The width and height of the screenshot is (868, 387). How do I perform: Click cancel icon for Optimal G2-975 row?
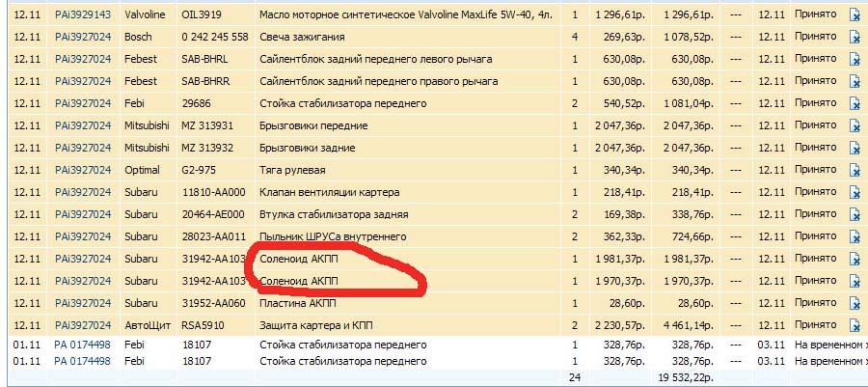tap(854, 170)
